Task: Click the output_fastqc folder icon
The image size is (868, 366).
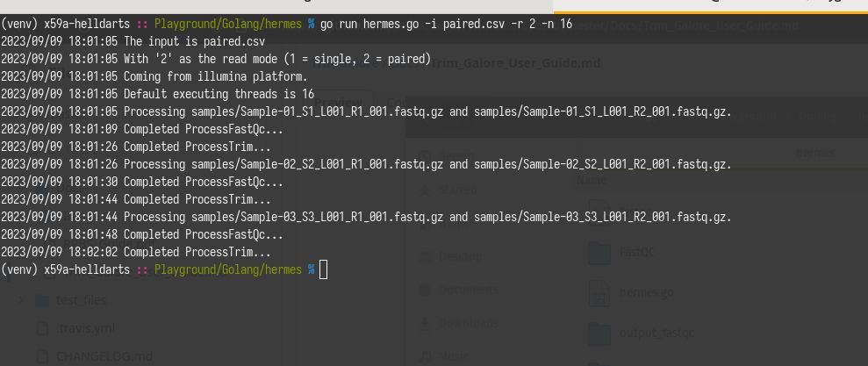Action: click(x=599, y=333)
